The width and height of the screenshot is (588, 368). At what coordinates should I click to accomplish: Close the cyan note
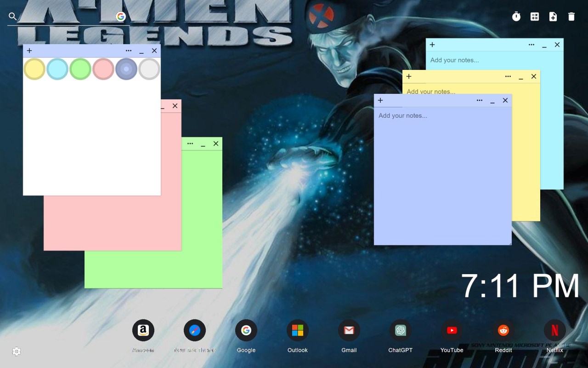(x=557, y=45)
